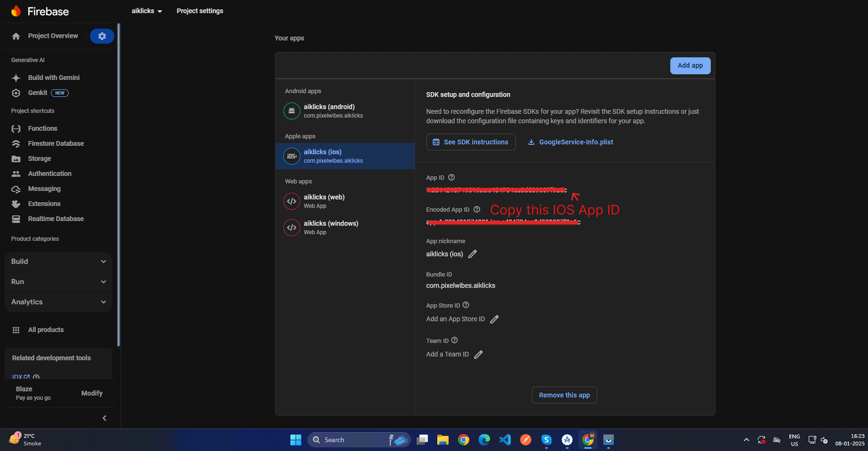Open the aiklicks project dropdown
The height and width of the screenshot is (451, 868).
click(x=147, y=11)
